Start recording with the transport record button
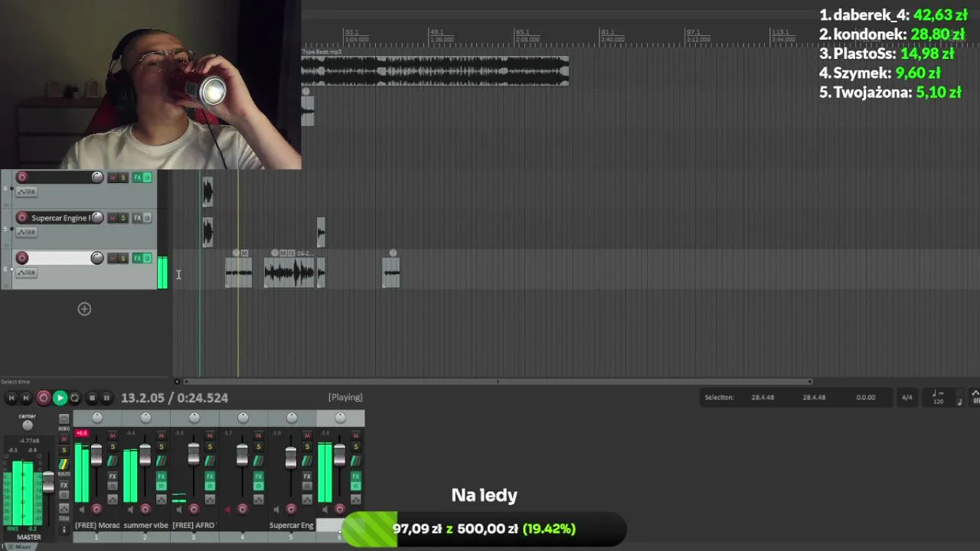This screenshot has height=551, width=980. [x=44, y=398]
